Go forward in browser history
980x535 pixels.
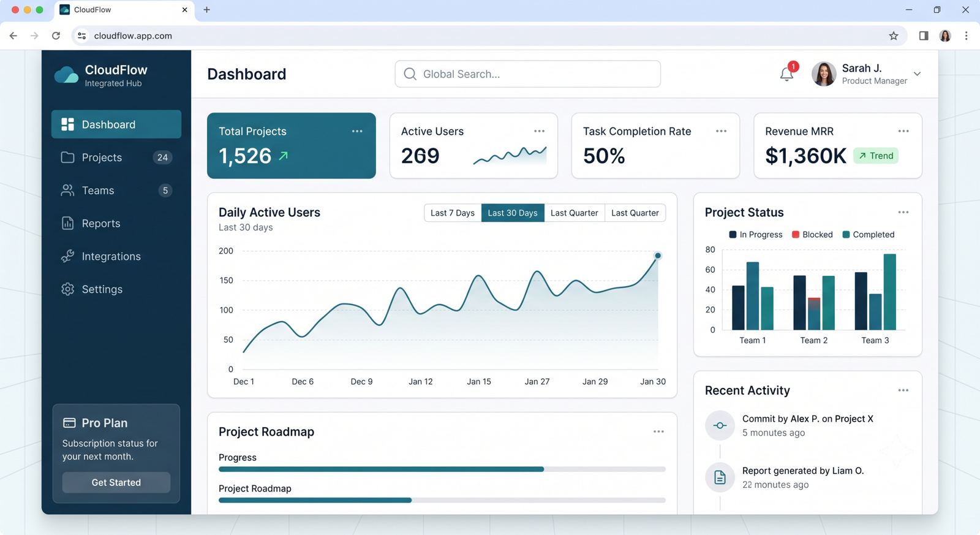(x=34, y=36)
